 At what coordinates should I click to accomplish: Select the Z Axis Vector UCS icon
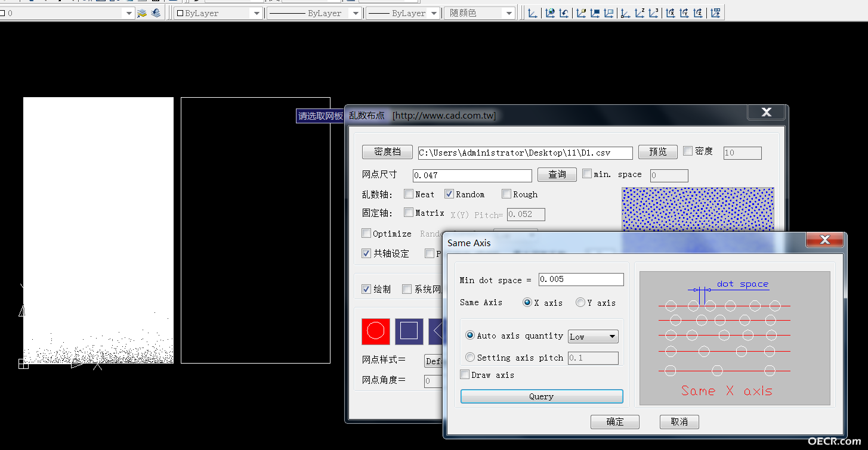(640, 13)
